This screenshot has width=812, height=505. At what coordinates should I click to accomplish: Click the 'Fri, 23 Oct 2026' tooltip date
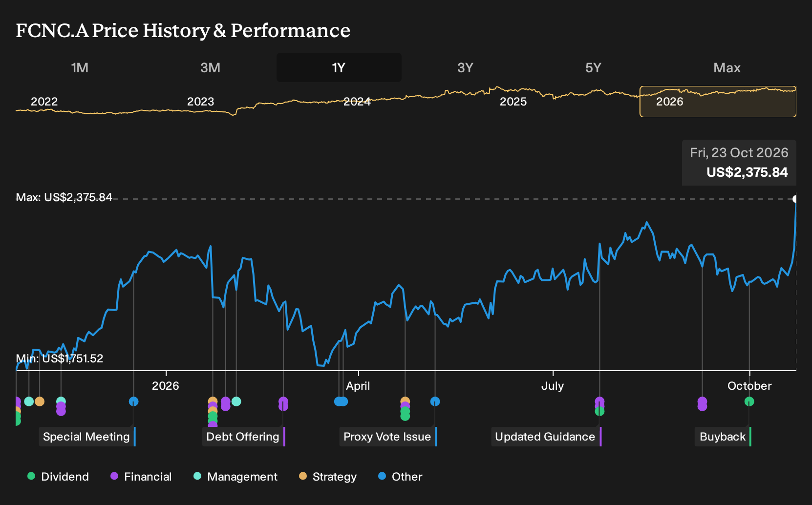tap(739, 153)
